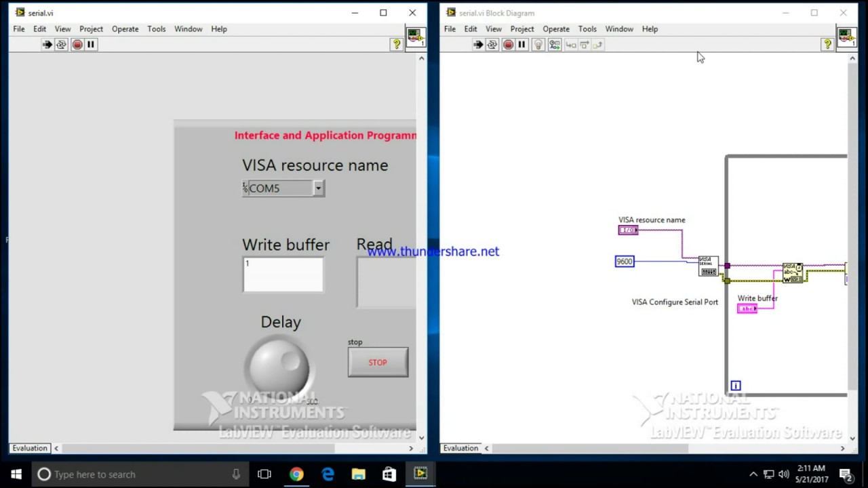Open Operate menu in Block Diagram window
868x488 pixels.
[556, 29]
